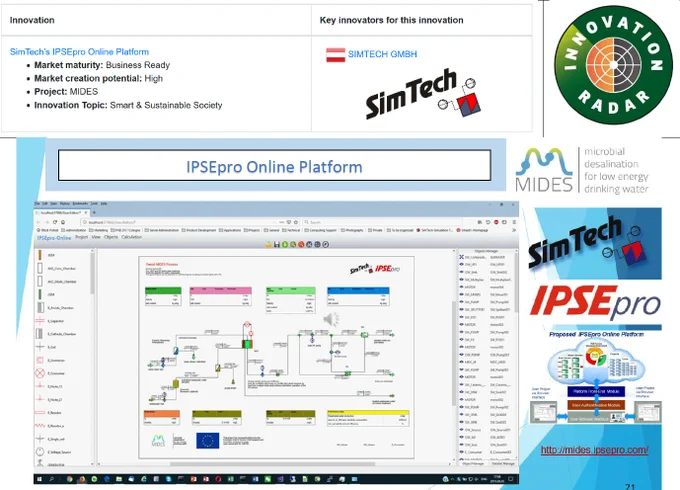Click the browser home button

coord(63,222)
